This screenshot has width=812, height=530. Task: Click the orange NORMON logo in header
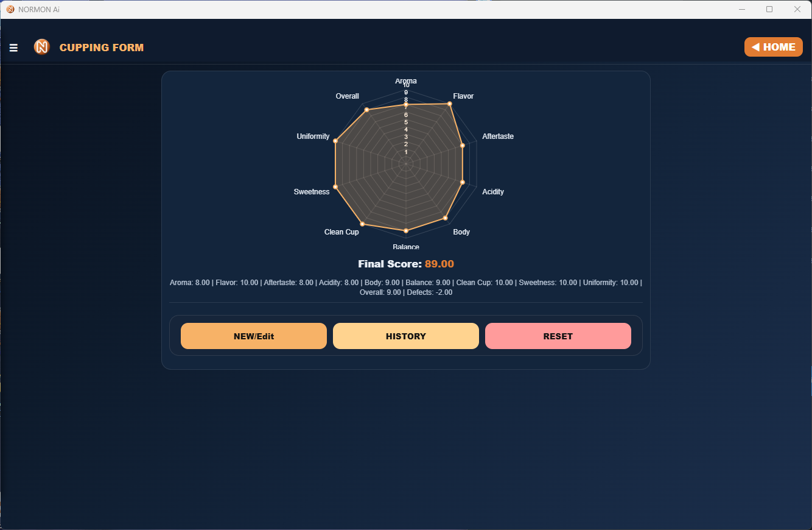click(41, 47)
